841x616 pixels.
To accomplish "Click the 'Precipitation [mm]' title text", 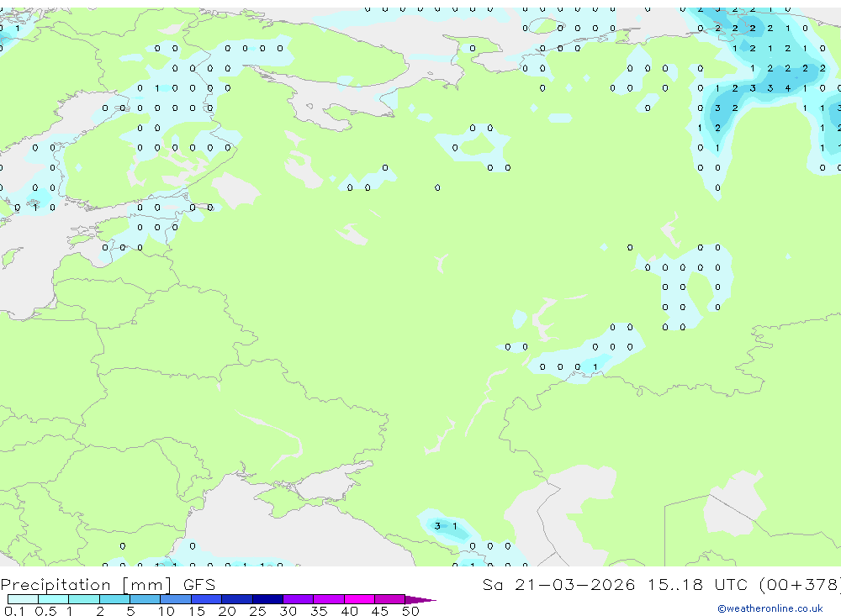I will (x=86, y=585).
